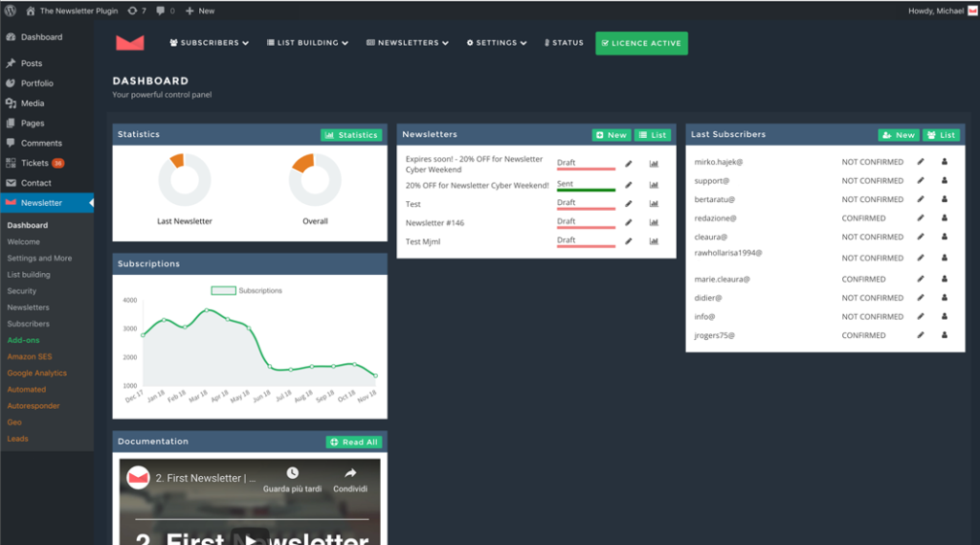Image resolution: width=980 pixels, height=545 pixels.
Task: Expand the Newsletters dropdown menu
Action: (x=408, y=42)
